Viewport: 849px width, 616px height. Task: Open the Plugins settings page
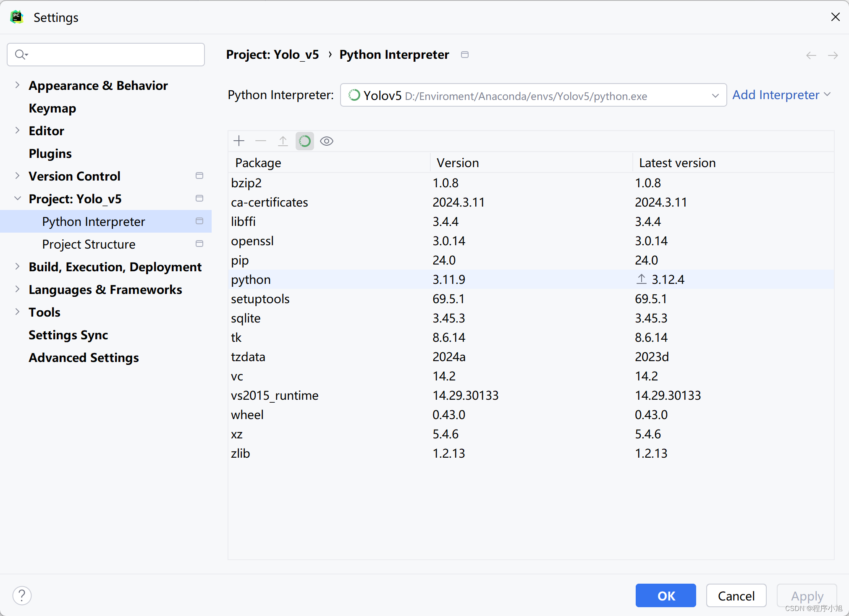[x=50, y=154]
